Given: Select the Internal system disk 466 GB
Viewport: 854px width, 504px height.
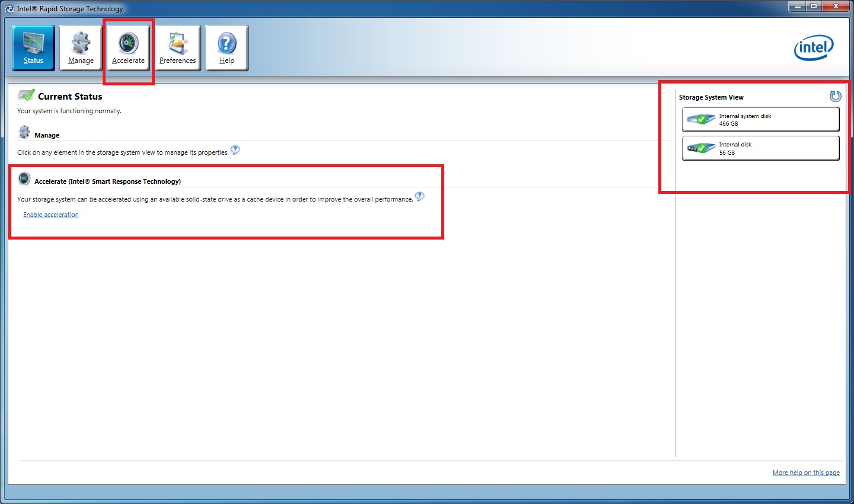Looking at the screenshot, I should tap(761, 119).
